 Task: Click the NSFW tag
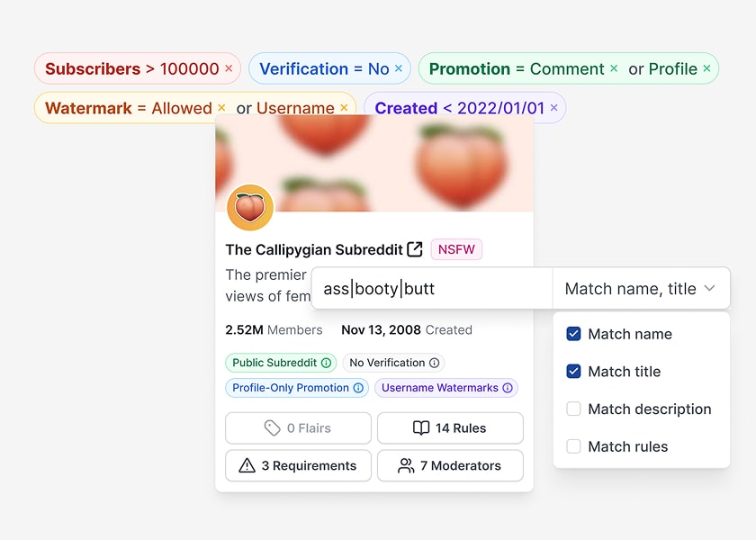pos(456,249)
